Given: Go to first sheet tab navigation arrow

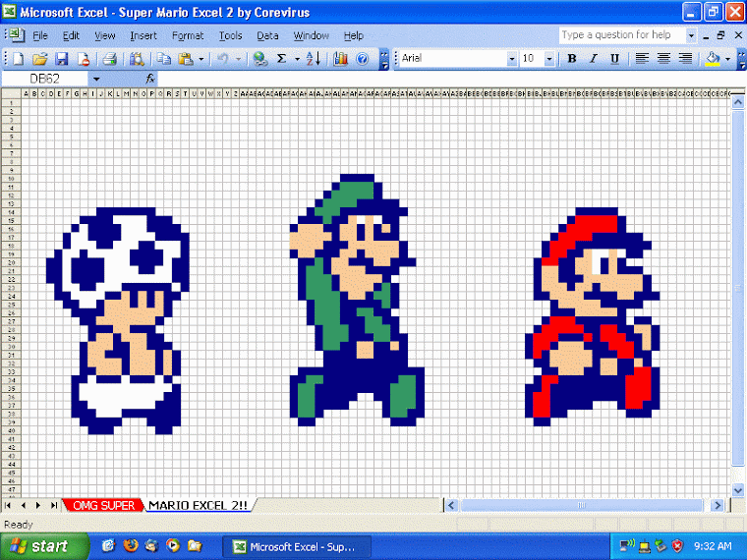Looking at the screenshot, I should [8, 505].
